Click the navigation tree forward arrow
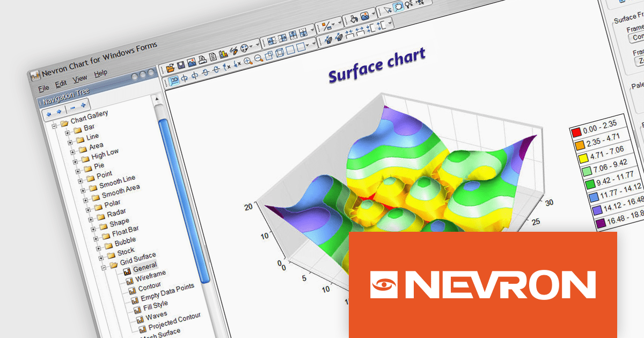This screenshot has height=338, width=644. [x=59, y=112]
